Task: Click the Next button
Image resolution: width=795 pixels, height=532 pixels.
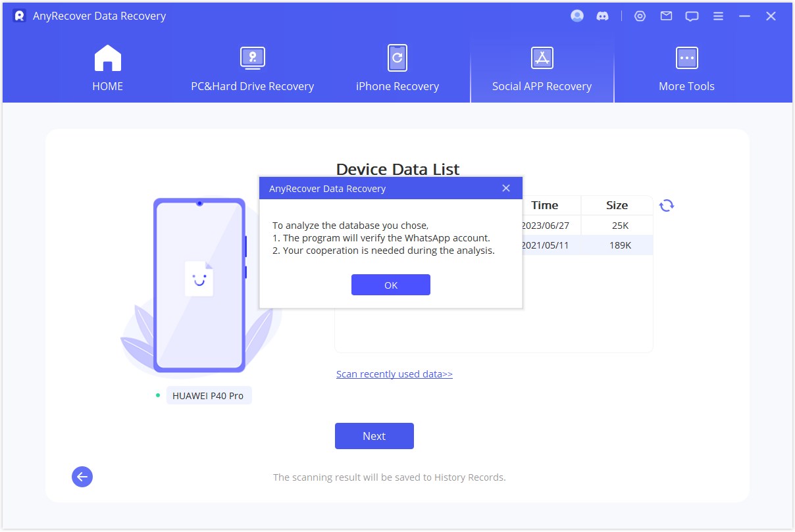Action: (x=374, y=436)
